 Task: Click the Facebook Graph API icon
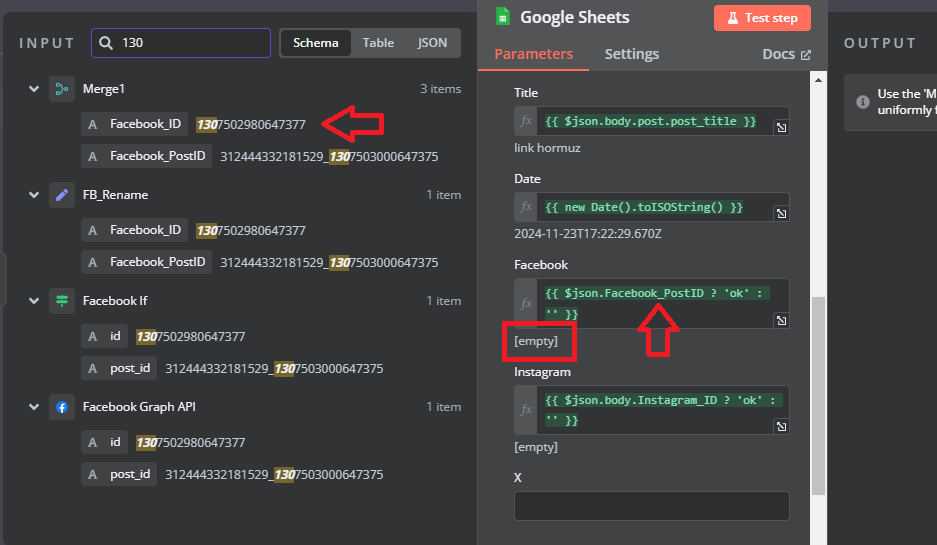[62, 407]
